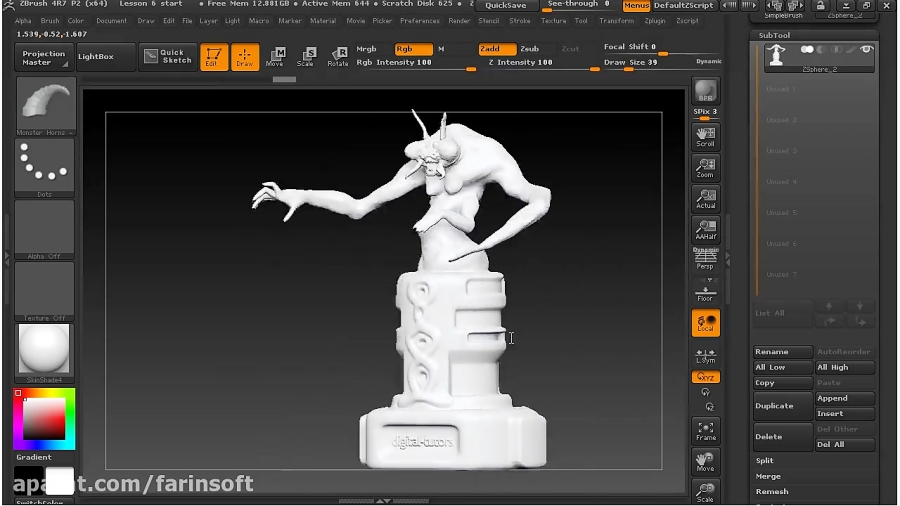This screenshot has height=506, width=900.
Task: Toggle Perspective (Persp) view
Action: coord(705,259)
